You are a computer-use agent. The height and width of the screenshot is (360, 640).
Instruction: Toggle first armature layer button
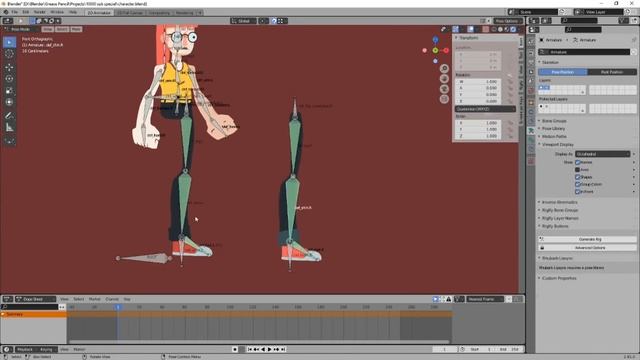541,88
